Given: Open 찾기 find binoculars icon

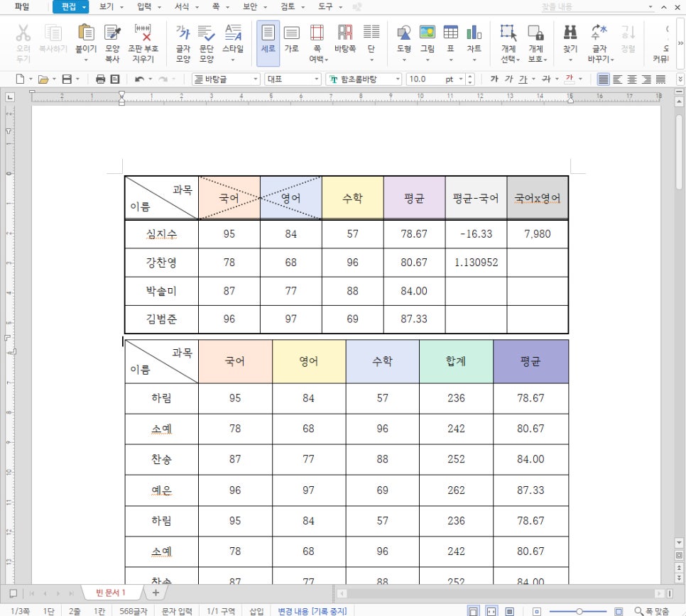Looking at the screenshot, I should click(570, 33).
